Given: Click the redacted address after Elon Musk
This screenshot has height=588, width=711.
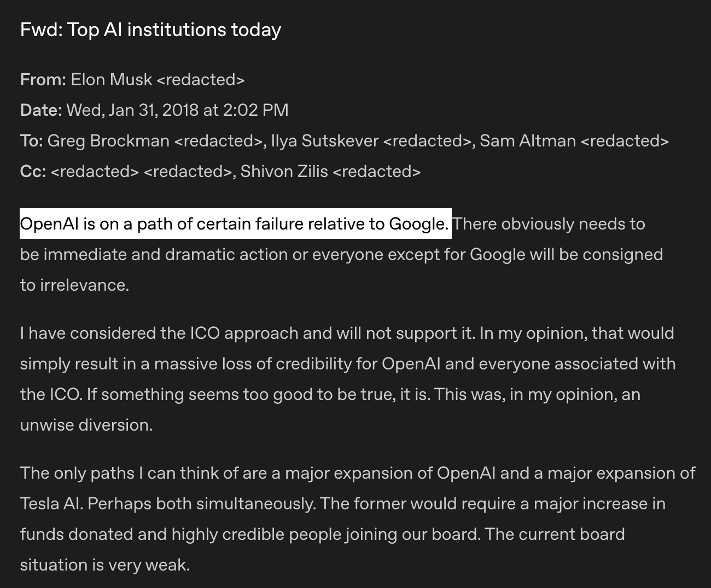Looking at the screenshot, I should pyautogui.click(x=200, y=80).
